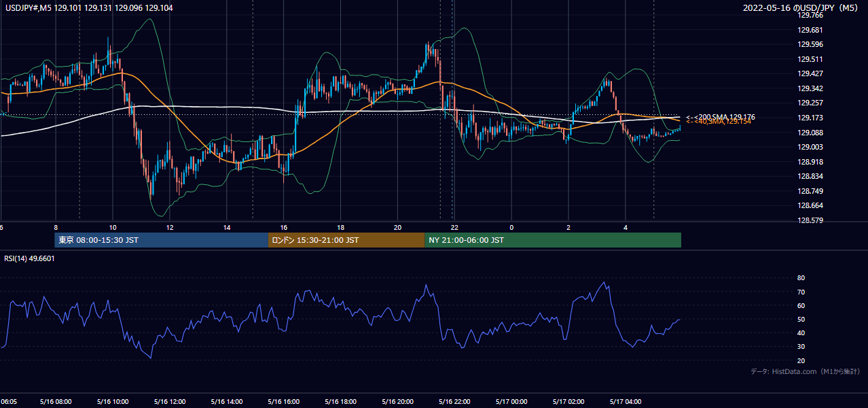This screenshot has width=868, height=408.
Task: Click price axis value 128.664
Action: point(810,205)
